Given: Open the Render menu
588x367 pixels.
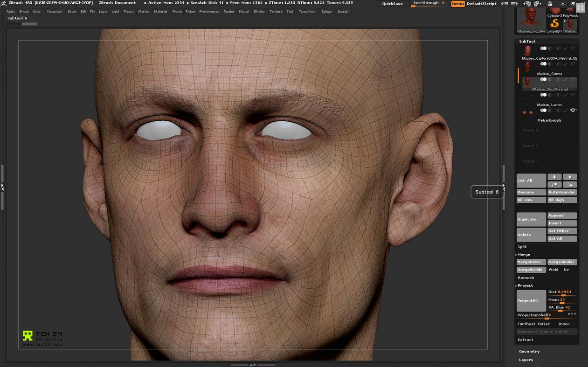Looking at the screenshot, I should 228,11.
